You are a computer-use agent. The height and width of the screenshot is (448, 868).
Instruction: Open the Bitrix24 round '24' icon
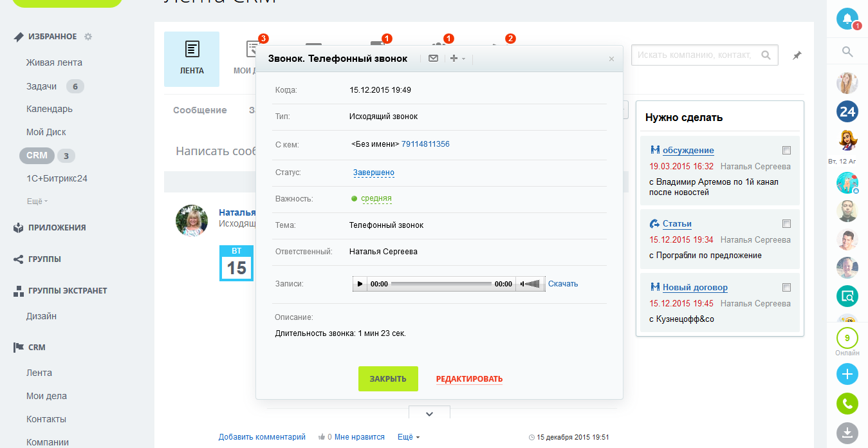(x=847, y=111)
